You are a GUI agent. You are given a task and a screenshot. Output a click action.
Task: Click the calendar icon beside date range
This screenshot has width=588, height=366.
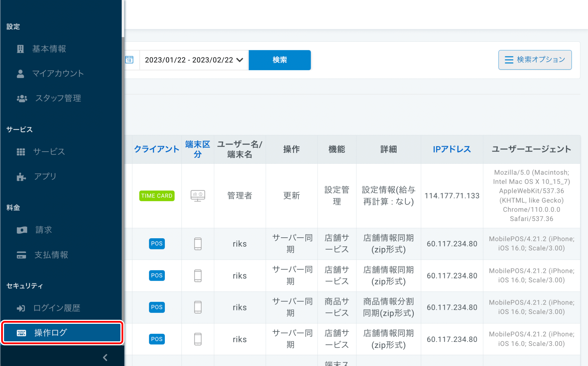130,60
